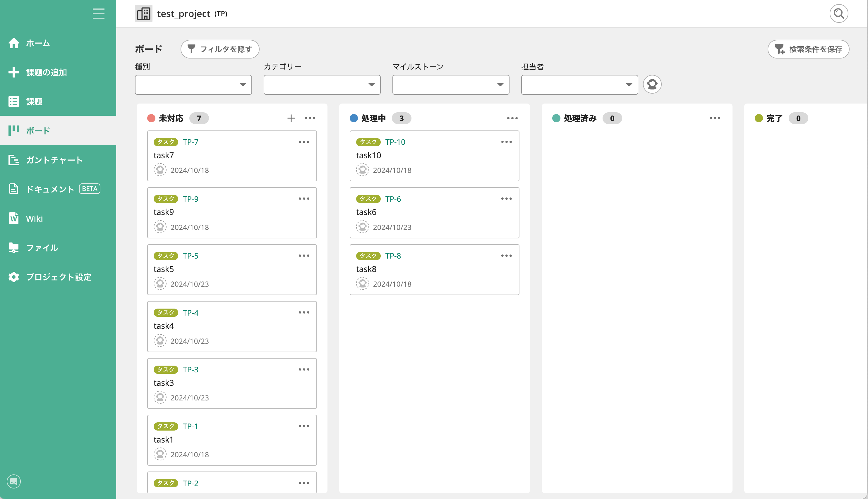Open the 担当者 dropdown
The image size is (868, 499).
point(579,85)
